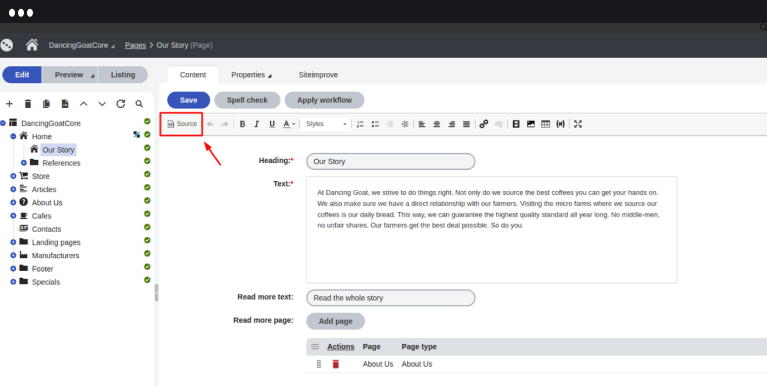
Task: Click the unlink icon
Action: point(498,124)
